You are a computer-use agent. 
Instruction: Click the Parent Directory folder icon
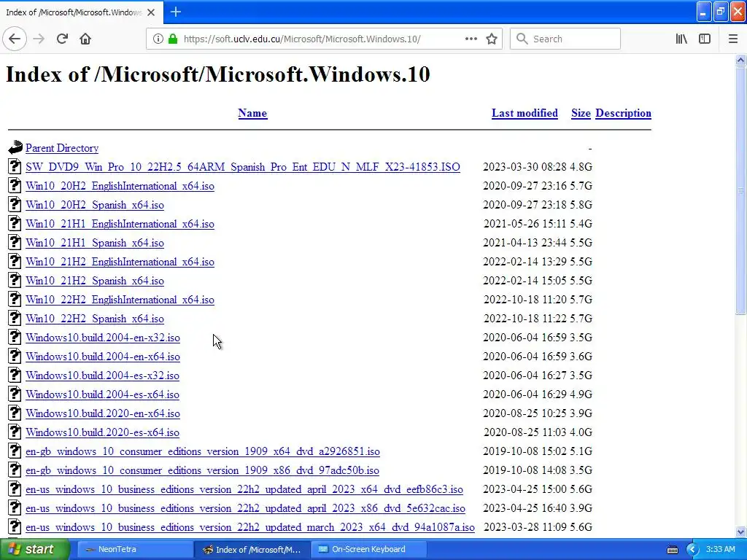[x=15, y=147]
